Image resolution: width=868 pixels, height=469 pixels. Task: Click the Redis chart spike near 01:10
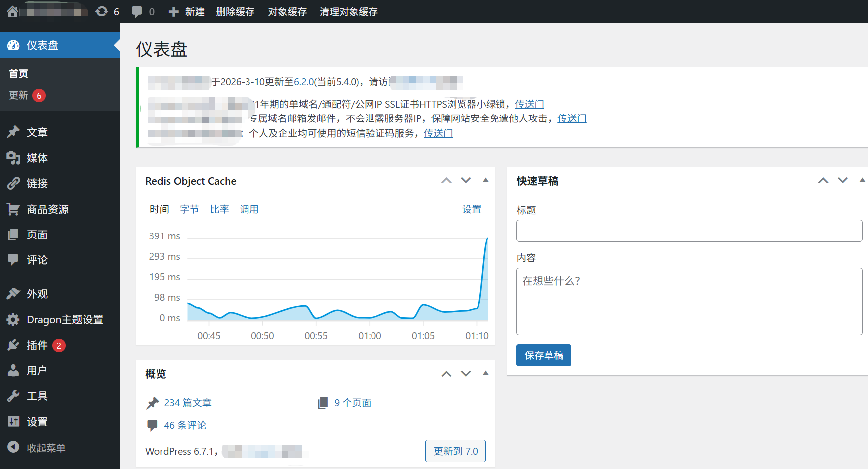click(x=486, y=240)
